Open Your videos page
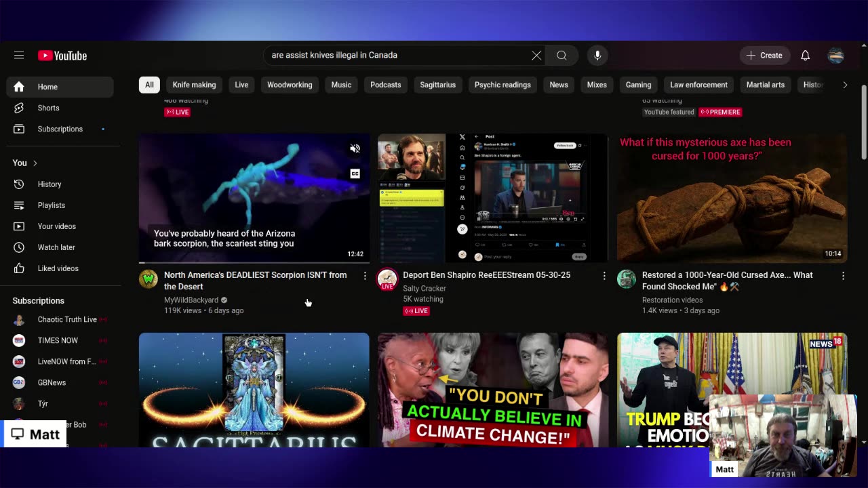 60,226
